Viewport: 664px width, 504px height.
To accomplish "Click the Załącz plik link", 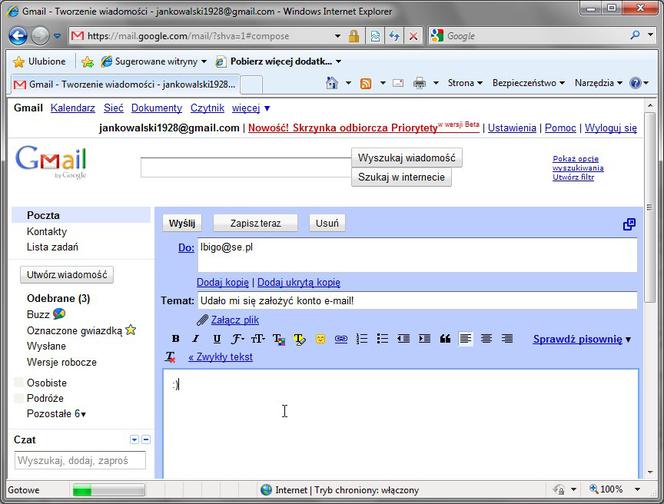I will tap(235, 320).
